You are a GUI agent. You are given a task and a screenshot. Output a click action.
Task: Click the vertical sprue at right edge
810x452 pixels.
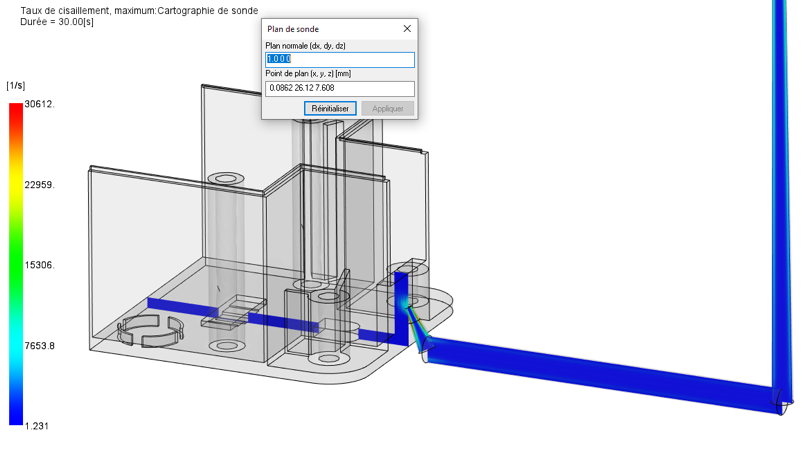pyautogui.click(x=780, y=200)
